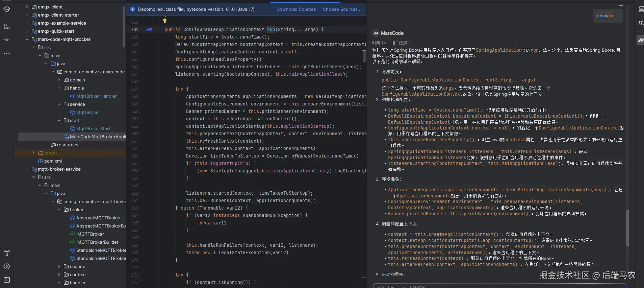Select MqttBrokerHandler class file
Viewport: 644px width, 288px height.
(x=93, y=96)
